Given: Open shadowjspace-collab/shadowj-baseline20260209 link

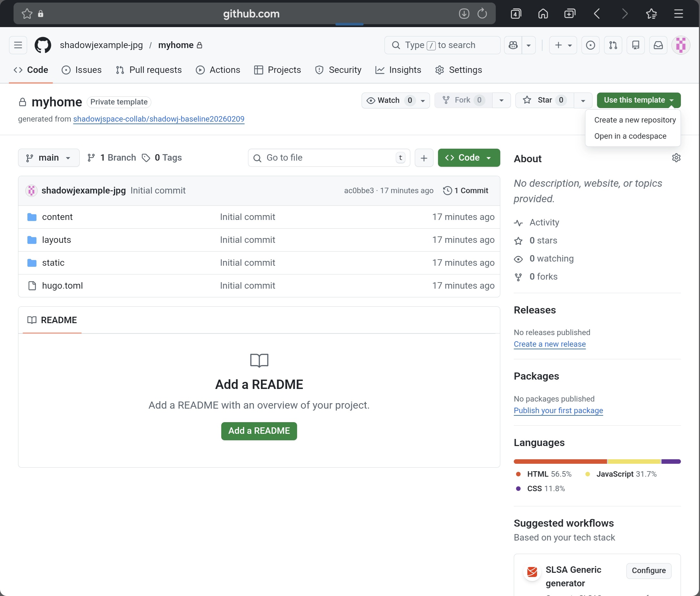Looking at the screenshot, I should 158,119.
